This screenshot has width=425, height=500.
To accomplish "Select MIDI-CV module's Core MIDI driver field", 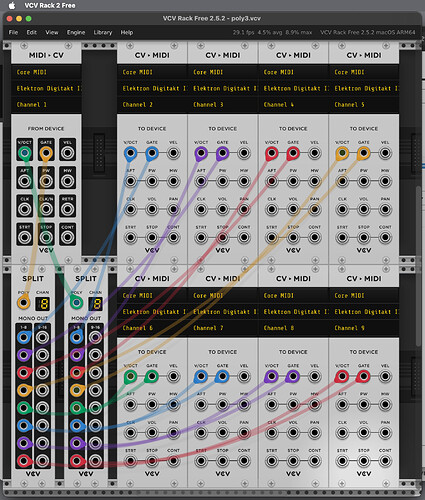I will coord(46,72).
